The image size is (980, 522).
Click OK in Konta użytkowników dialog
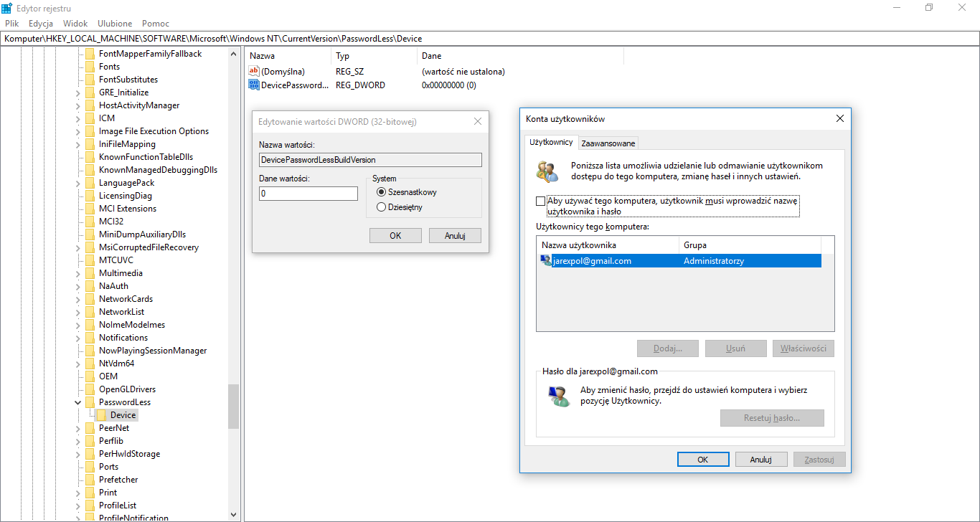click(x=703, y=460)
